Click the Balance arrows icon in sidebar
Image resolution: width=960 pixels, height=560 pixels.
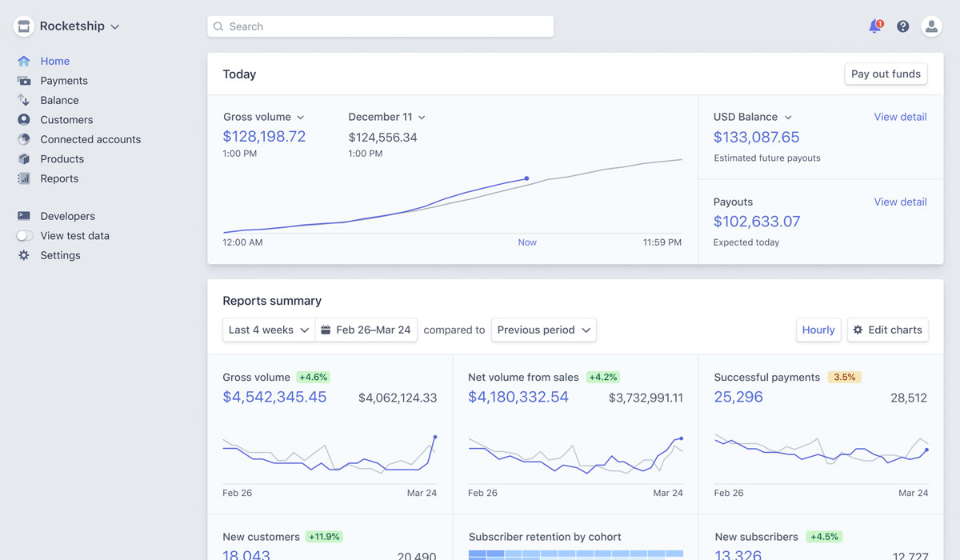(x=24, y=100)
